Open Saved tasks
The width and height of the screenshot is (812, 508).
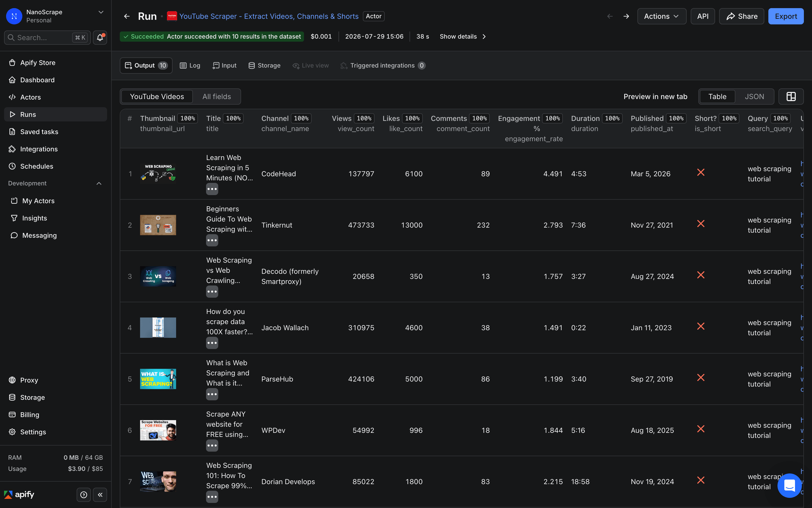(55, 132)
